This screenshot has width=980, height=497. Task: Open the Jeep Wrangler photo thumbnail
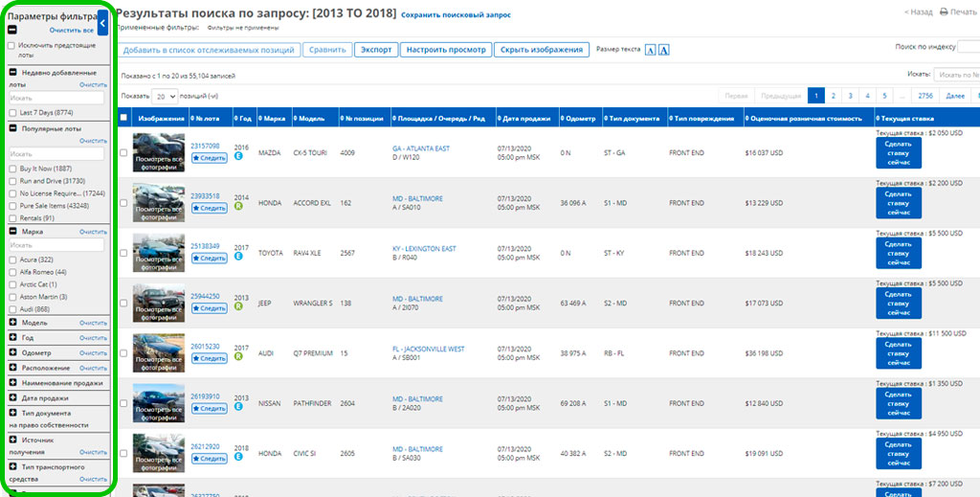point(159,303)
